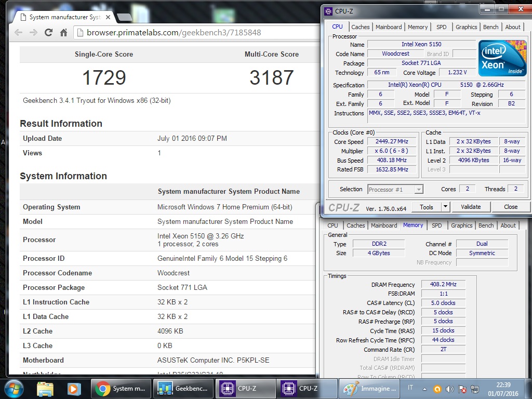
Task: Click Code Name field Woodcrest in CPU-Z
Action: click(395, 54)
